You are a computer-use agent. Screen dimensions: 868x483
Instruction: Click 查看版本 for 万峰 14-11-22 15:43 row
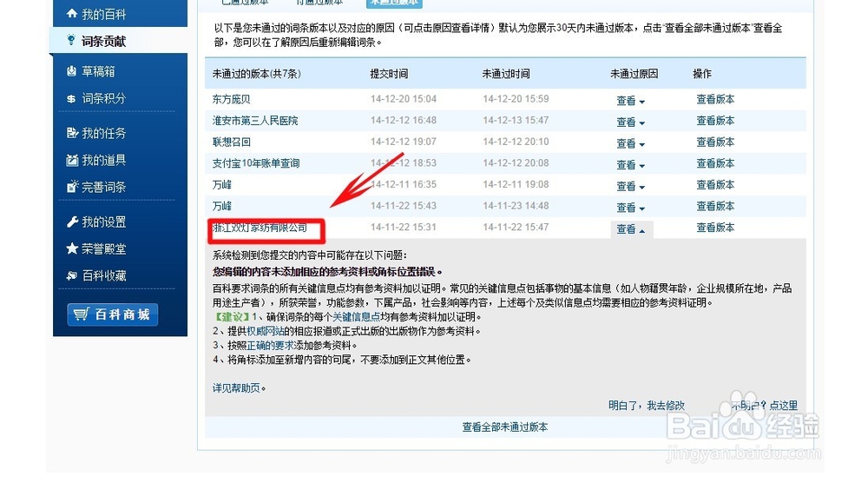pyautogui.click(x=715, y=206)
